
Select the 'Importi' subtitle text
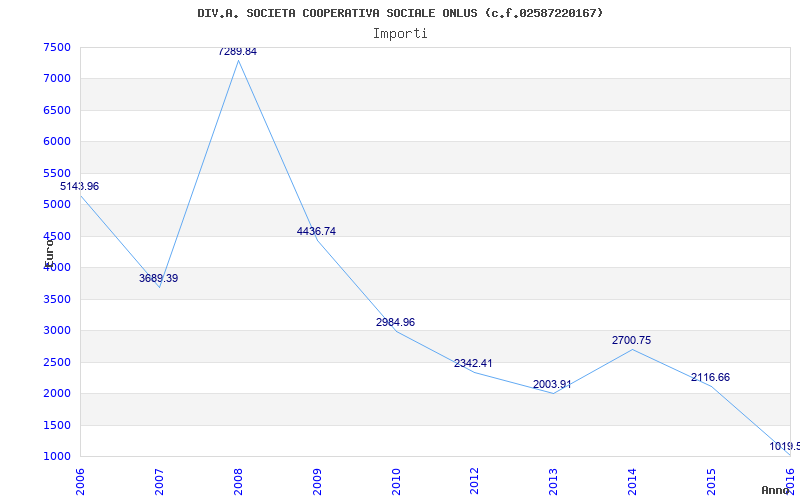[x=400, y=34]
